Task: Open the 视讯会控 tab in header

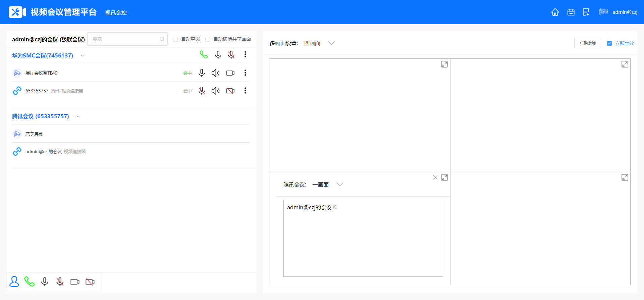Action: click(116, 13)
